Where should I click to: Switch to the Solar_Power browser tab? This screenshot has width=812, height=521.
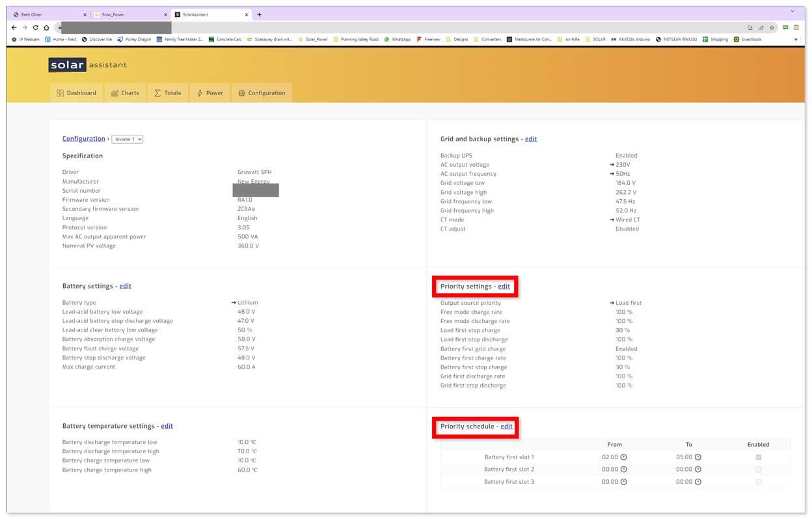click(129, 14)
